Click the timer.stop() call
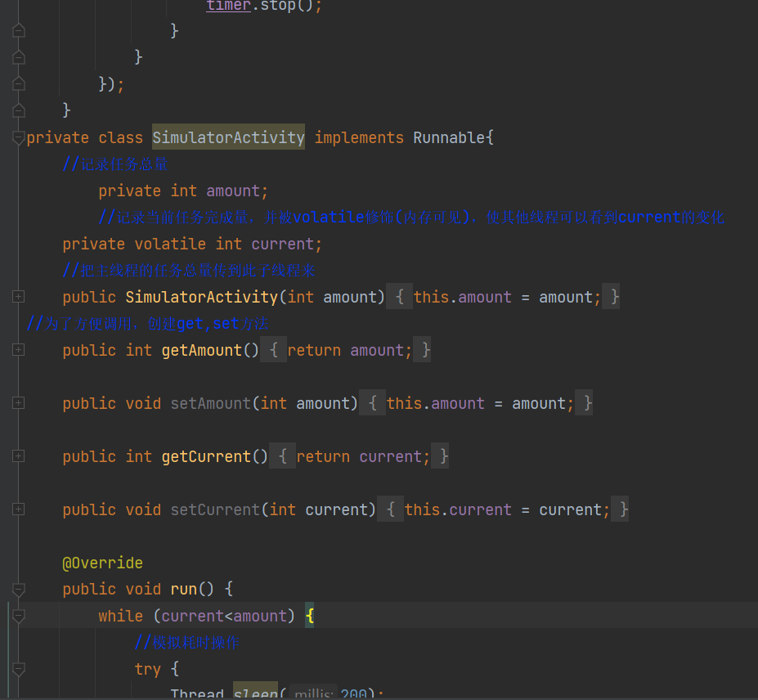Screen dimensions: 758x700 264,6
